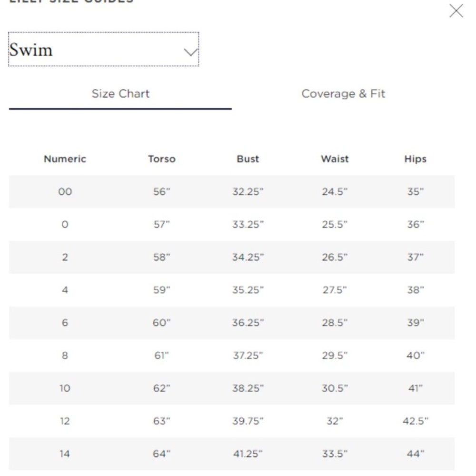
Task: Click the 42.5" hips measurement cell
Action: click(415, 421)
